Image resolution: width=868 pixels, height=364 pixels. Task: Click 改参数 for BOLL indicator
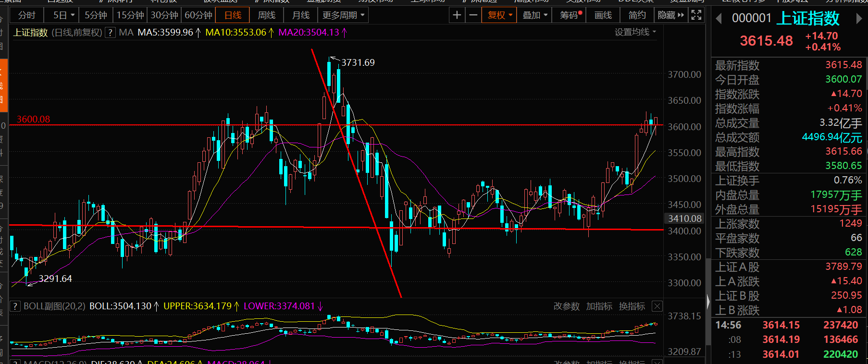pos(566,306)
